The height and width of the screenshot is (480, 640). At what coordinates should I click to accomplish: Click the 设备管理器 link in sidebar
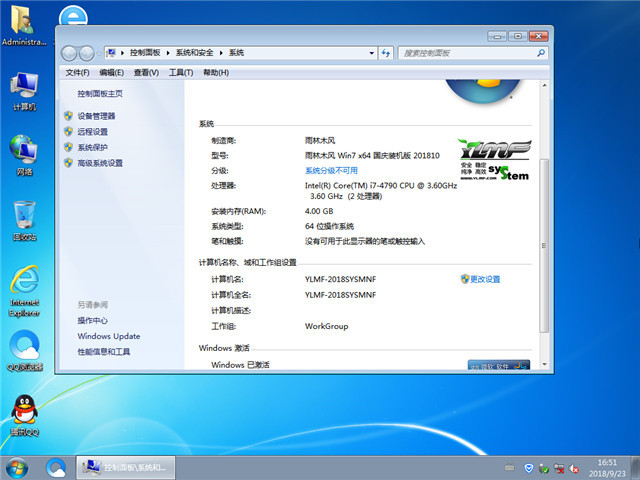[96, 116]
